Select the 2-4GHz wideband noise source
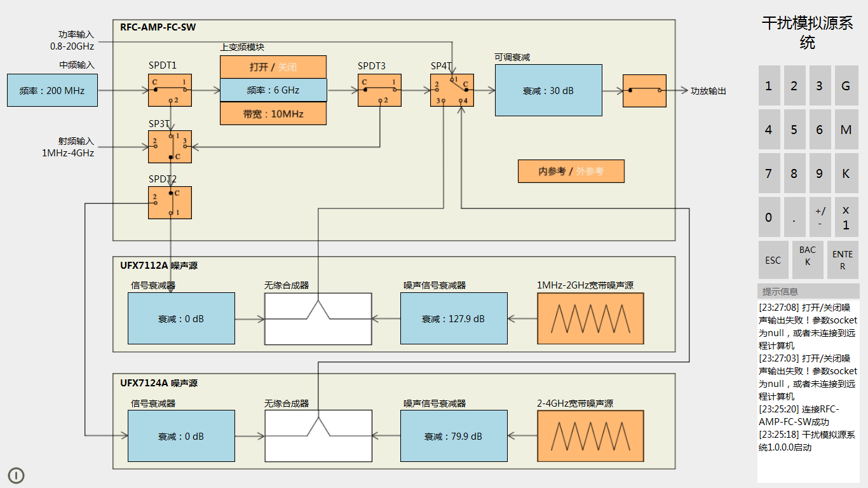The image size is (868, 488). coord(590,436)
